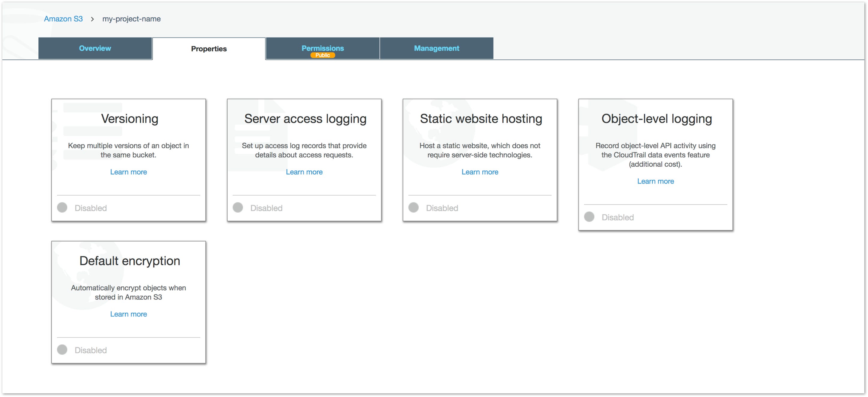Click Object-level logging disabled status circle
Image resolution: width=868 pixels, height=397 pixels.
pyautogui.click(x=589, y=217)
